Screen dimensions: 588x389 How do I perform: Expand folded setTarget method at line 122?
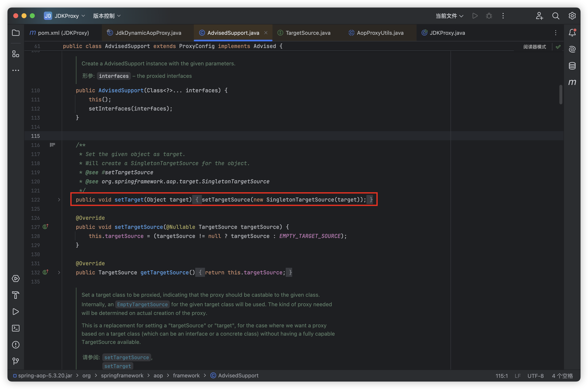click(x=59, y=200)
